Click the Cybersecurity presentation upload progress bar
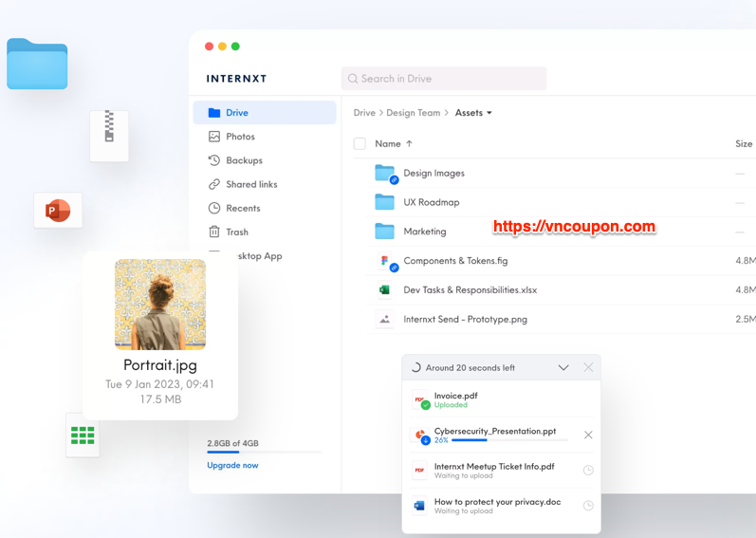756x538 pixels. (509, 440)
